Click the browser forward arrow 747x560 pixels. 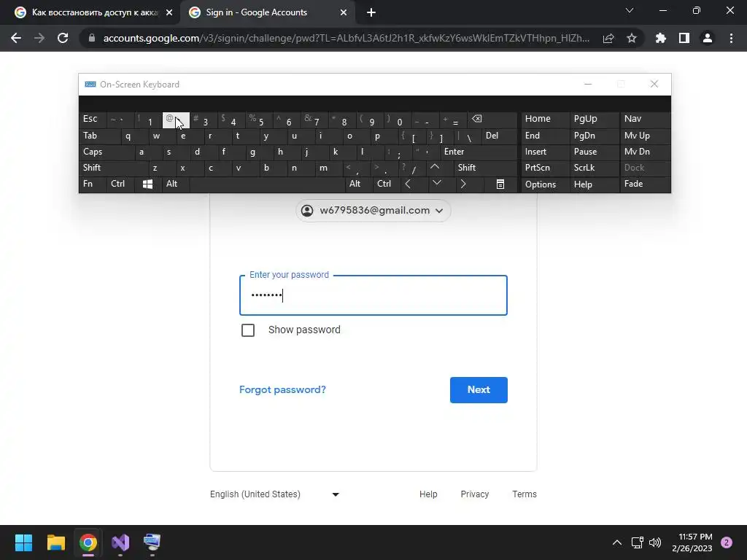(39, 38)
